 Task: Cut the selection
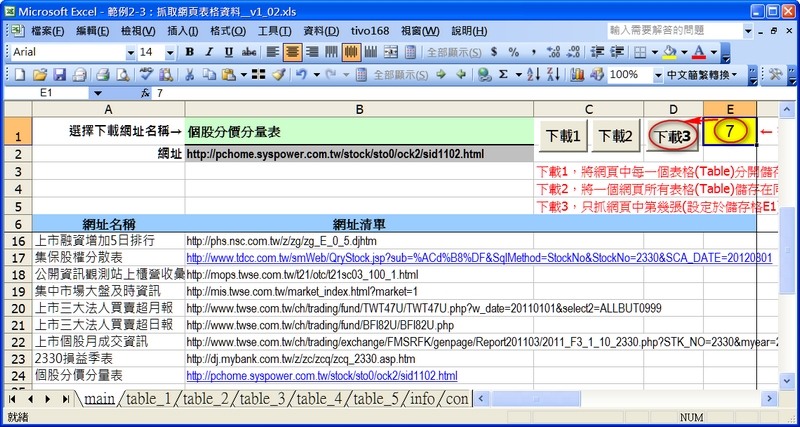click(189, 76)
